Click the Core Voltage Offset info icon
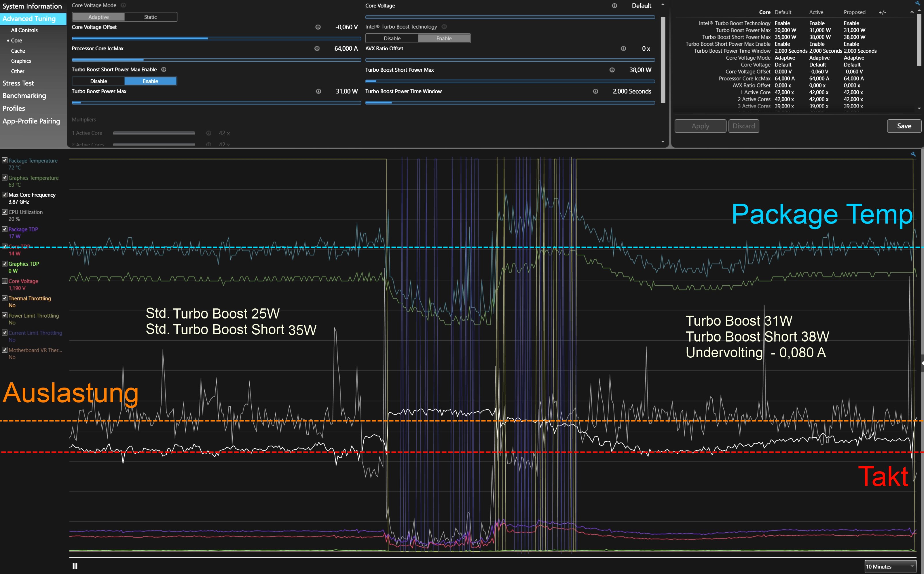This screenshot has height=574, width=924. 318,27
